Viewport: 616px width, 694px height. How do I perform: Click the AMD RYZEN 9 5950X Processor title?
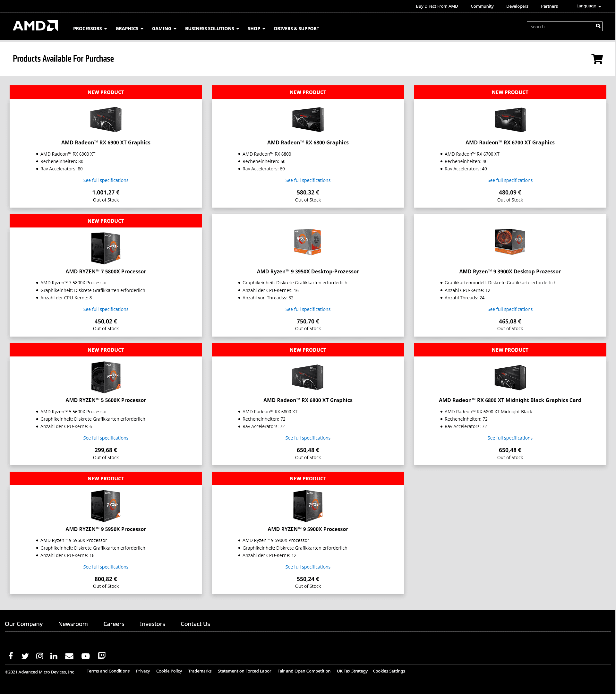106,529
